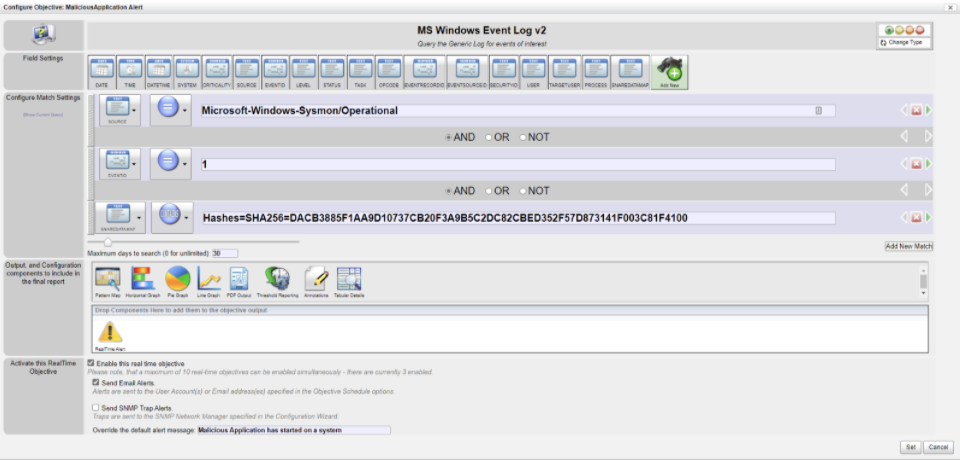Click green right arrow on Hashes row
Viewport: 960px width, 460px height.
tap(929, 217)
